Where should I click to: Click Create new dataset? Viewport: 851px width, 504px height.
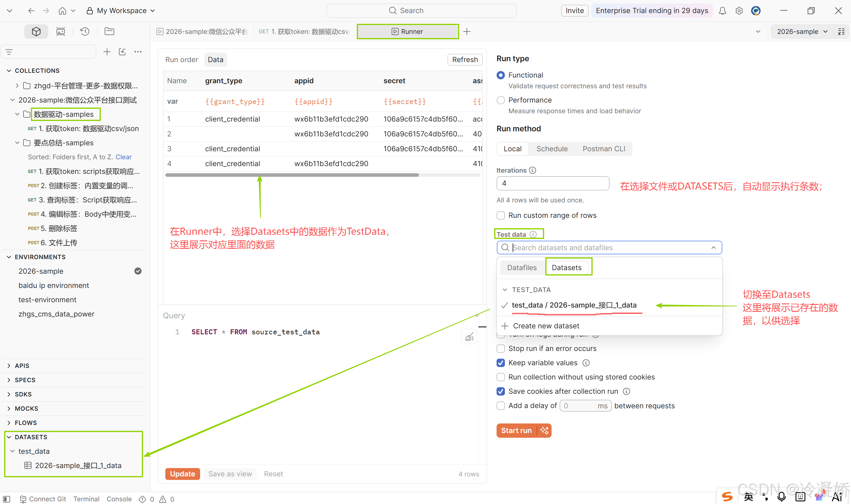click(x=546, y=326)
